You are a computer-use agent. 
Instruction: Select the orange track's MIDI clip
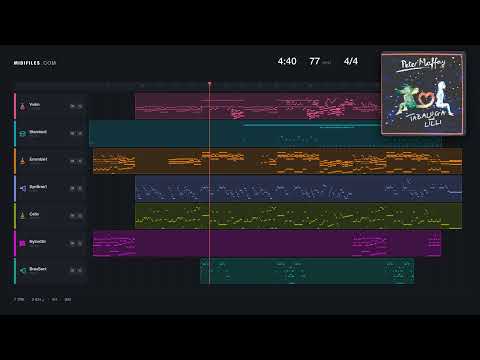tap(278, 161)
